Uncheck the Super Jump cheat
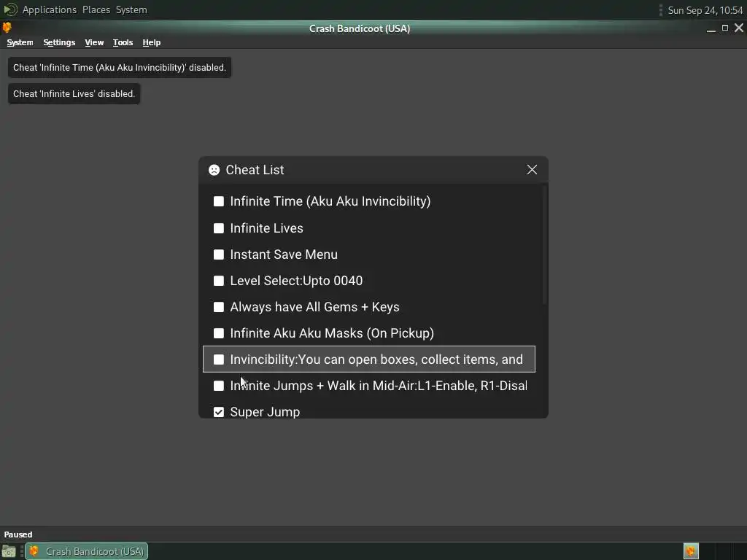This screenshot has width=747, height=560. point(219,412)
